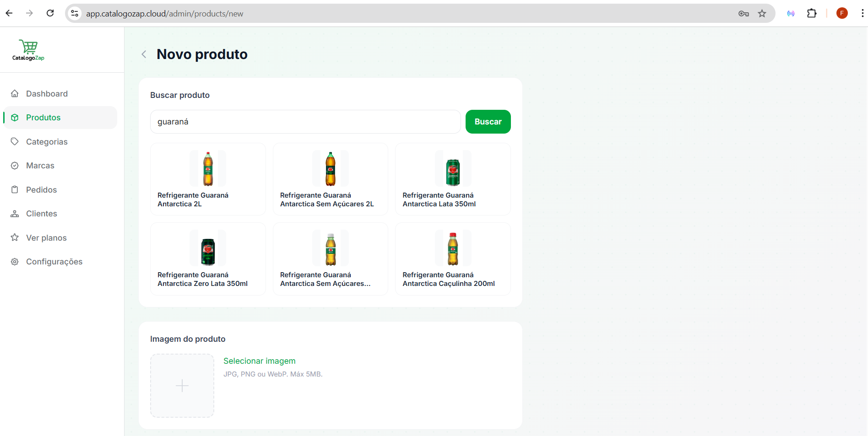The width and height of the screenshot is (868, 436).
Task: Click the green Buscar button
Action: click(488, 122)
